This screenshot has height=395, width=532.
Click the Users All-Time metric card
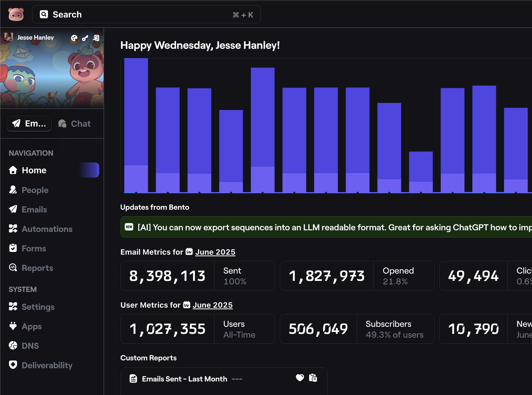[198, 329]
